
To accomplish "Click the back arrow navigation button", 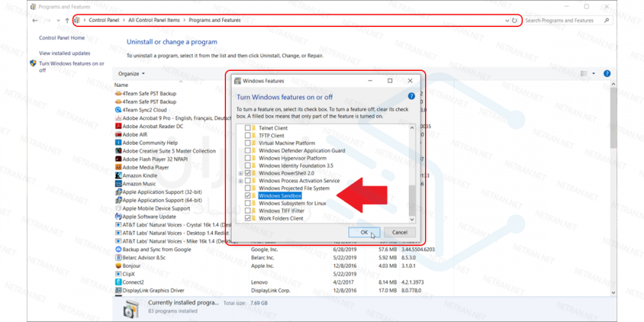I will 35,21.
